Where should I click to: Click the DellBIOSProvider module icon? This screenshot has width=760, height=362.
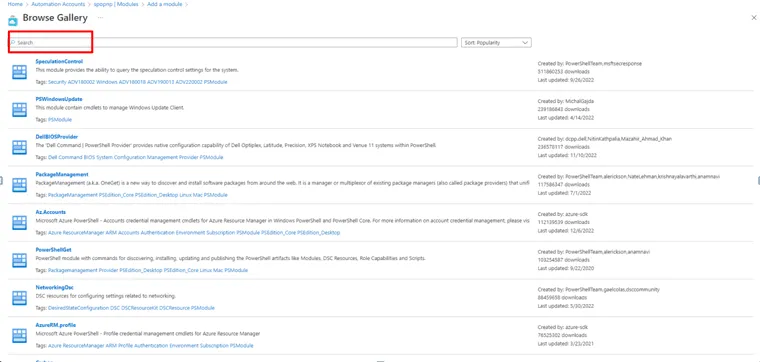[19, 147]
